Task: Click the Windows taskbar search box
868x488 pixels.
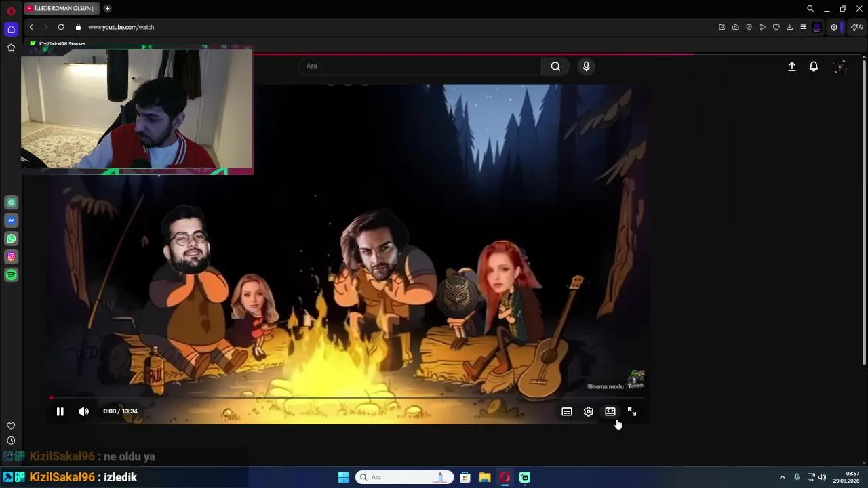Action: point(404,477)
